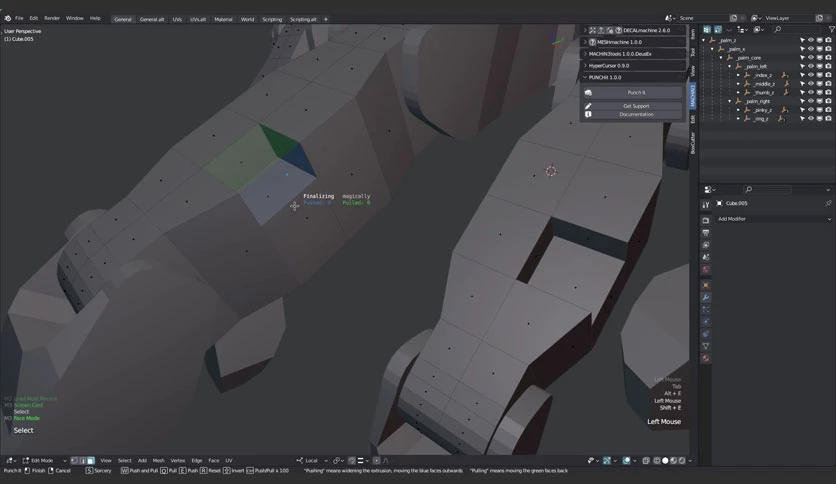The image size is (836, 484).
Task: Collapse the _palm_right tree item
Action: pyautogui.click(x=730, y=101)
